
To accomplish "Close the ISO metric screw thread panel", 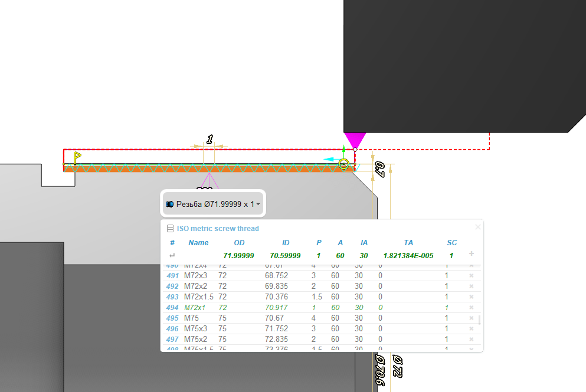I will pyautogui.click(x=477, y=227).
